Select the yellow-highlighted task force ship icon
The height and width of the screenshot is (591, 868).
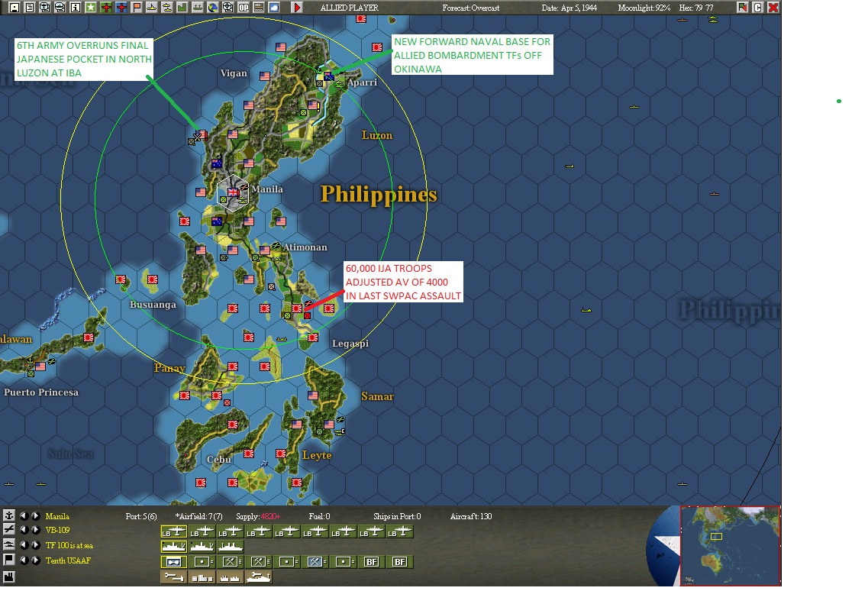173,547
